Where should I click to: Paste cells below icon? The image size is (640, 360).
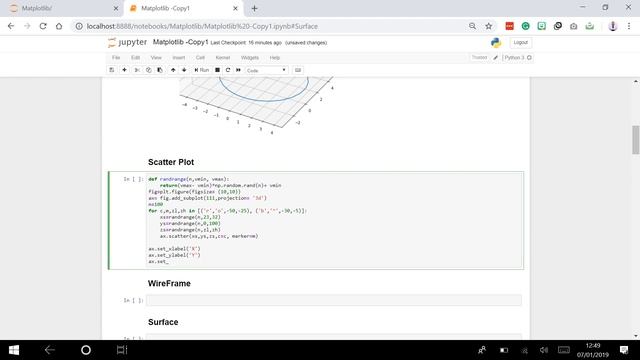coord(160,70)
